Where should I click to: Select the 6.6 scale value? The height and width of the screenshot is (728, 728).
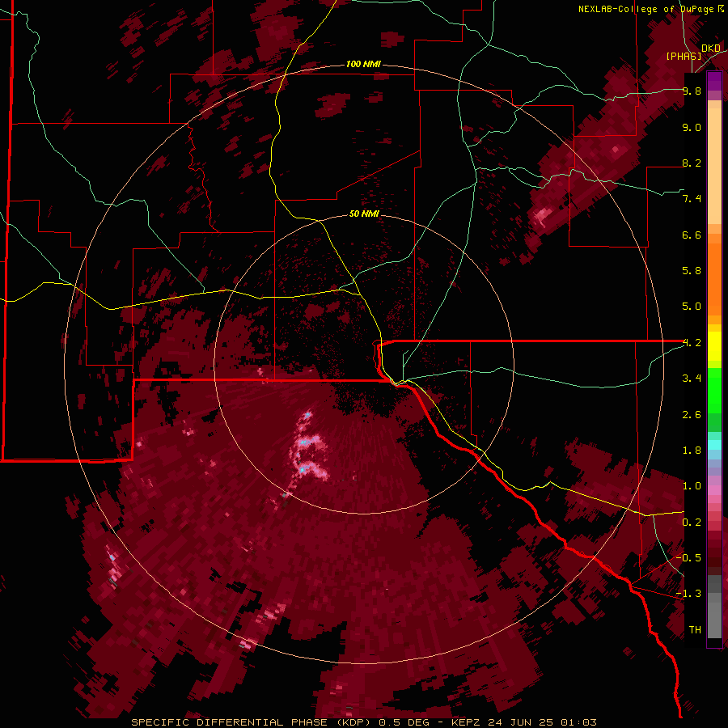[x=692, y=235]
